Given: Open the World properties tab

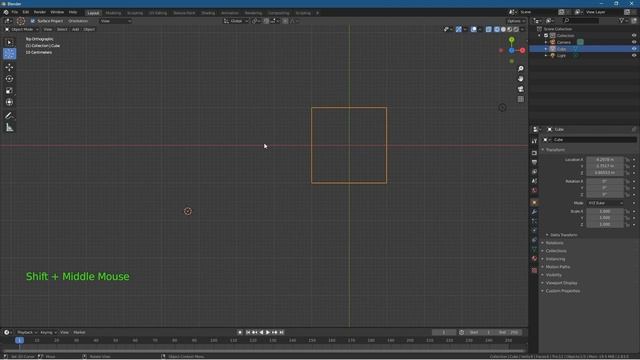Looking at the screenshot, I should 534,191.
